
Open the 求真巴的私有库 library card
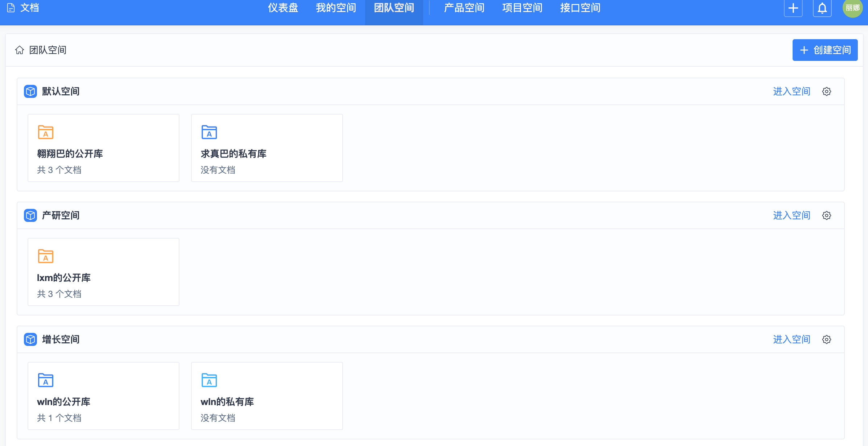(267, 148)
